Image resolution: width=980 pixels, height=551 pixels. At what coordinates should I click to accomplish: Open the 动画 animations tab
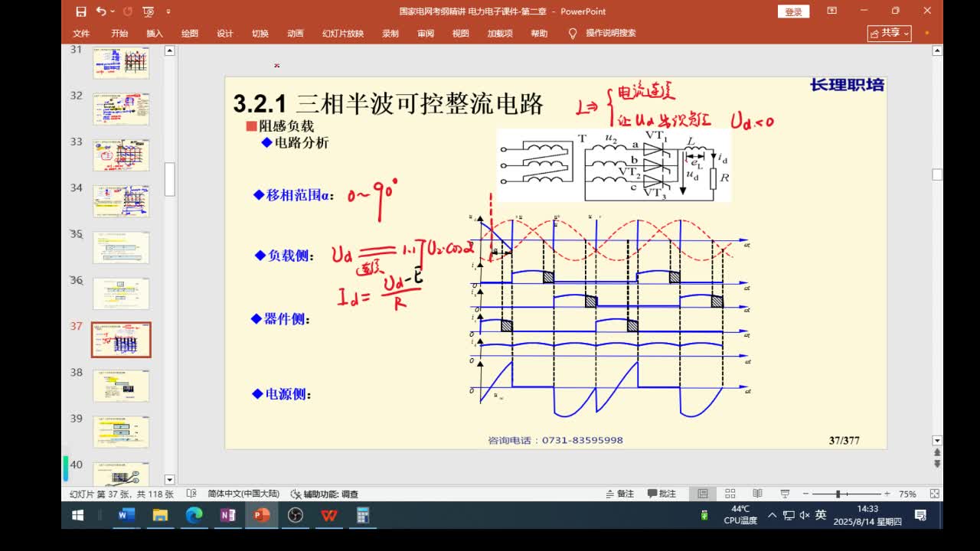click(296, 34)
